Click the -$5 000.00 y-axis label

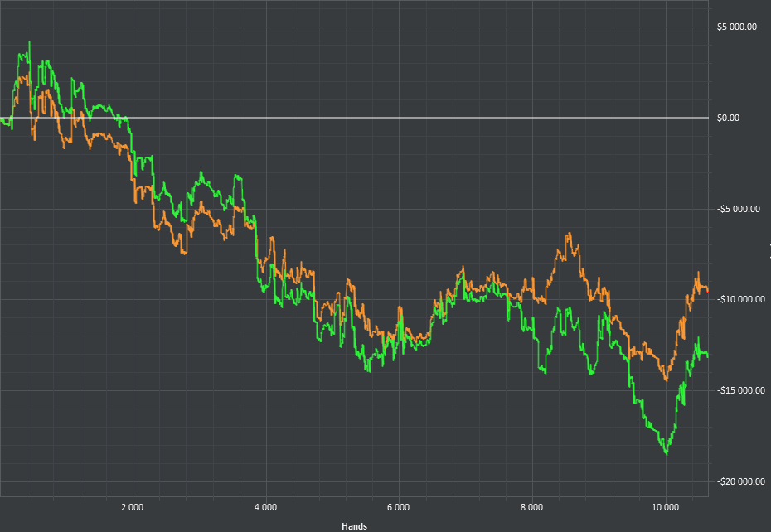point(739,209)
